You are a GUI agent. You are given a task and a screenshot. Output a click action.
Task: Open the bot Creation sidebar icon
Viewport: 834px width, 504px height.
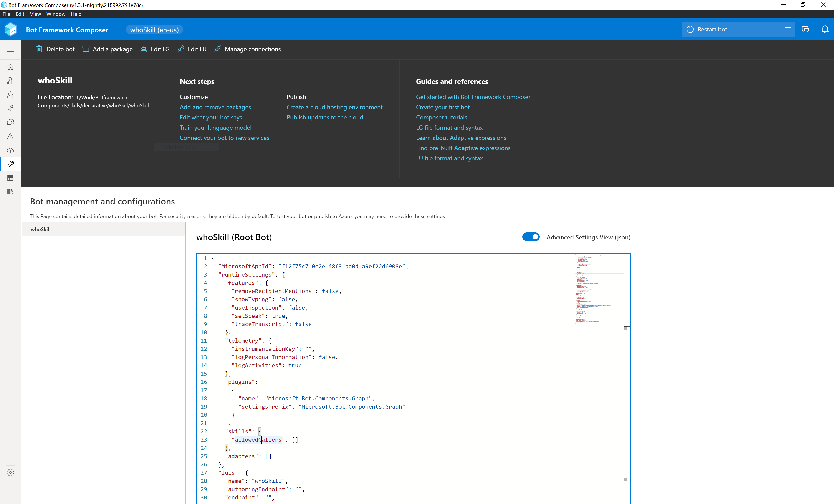coord(10,95)
